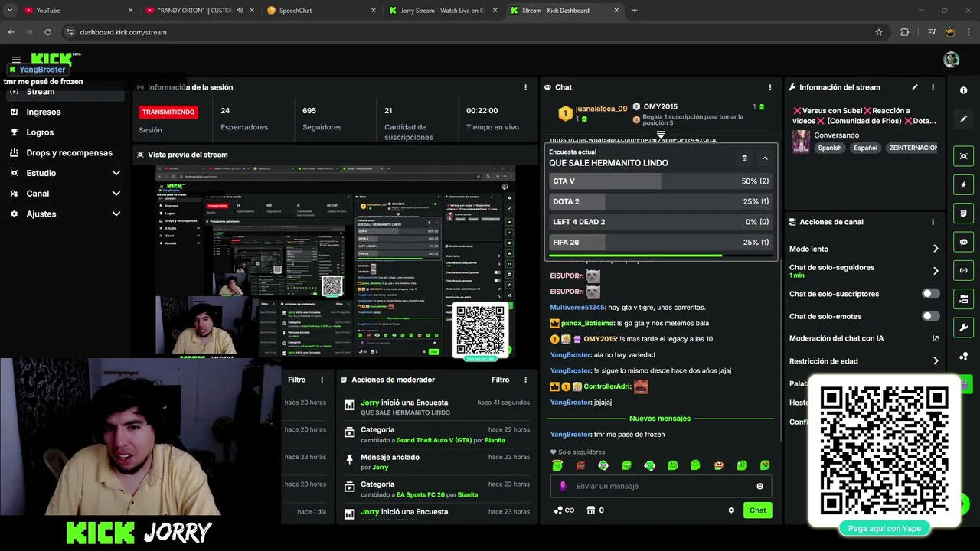This screenshot has width=980, height=551.
Task: Switch to the YouTube browser tab
Action: [x=77, y=11]
